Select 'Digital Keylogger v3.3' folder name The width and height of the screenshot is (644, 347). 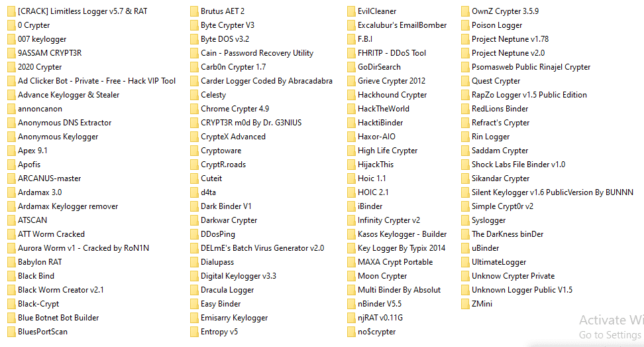(239, 276)
